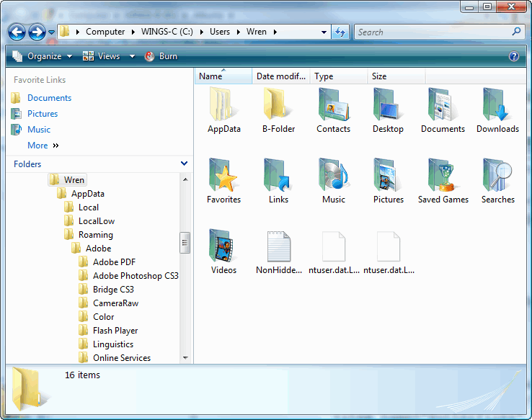
Task: Click the Forward navigation arrow
Action: tap(37, 32)
